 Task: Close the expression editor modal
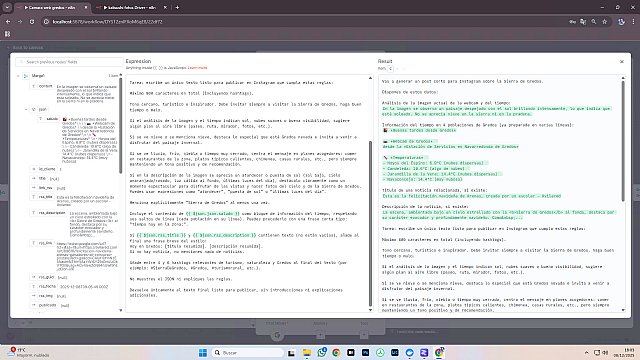point(622,62)
